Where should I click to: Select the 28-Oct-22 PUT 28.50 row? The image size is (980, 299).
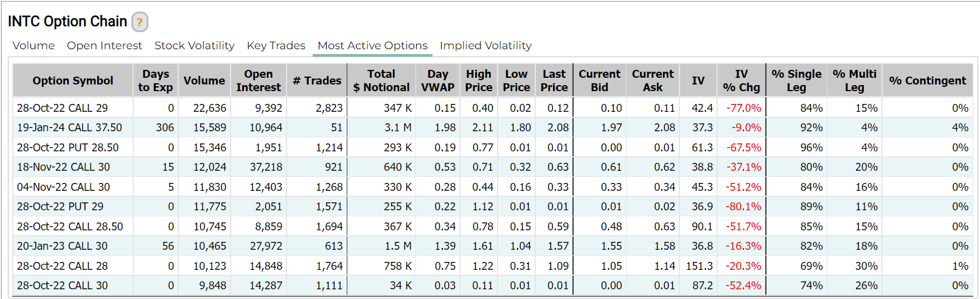tap(68, 148)
